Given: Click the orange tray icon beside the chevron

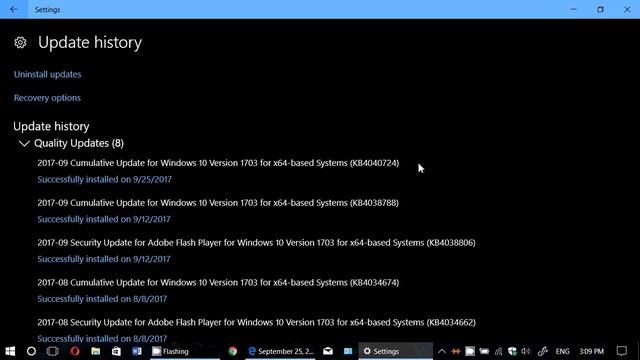Looking at the screenshot, I should coord(456,351).
